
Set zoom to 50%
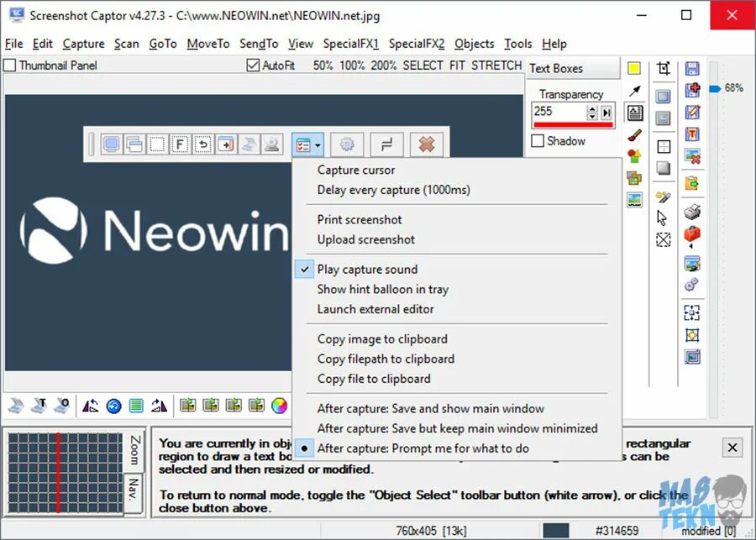[323, 66]
